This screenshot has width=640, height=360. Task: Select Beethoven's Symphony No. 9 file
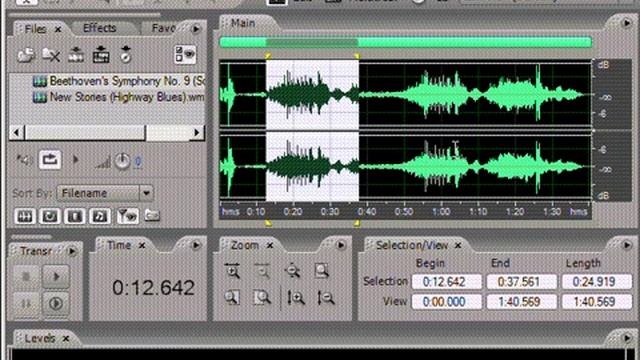pos(118,81)
